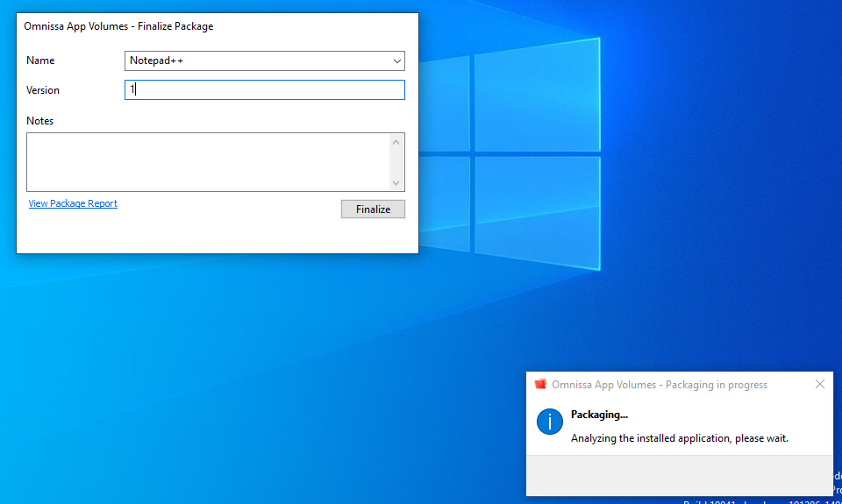Image resolution: width=842 pixels, height=504 pixels.
Task: Click the Version field label
Action: pos(42,90)
